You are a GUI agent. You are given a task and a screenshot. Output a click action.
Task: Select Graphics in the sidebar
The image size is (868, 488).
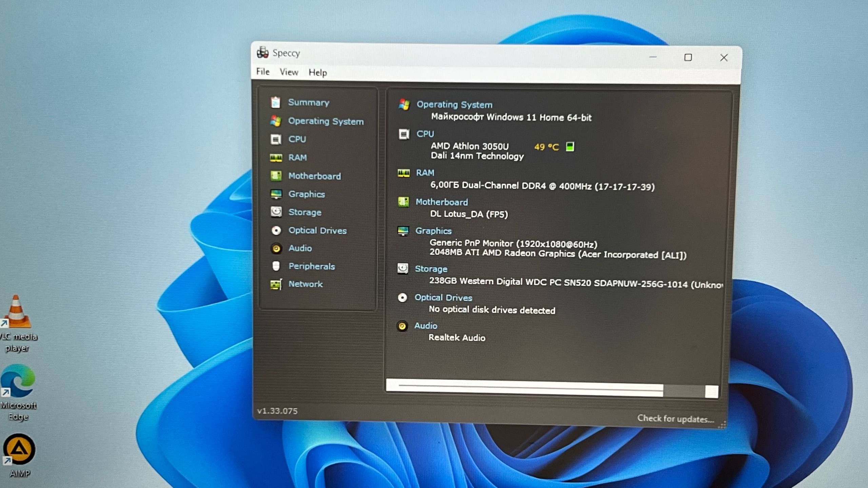click(307, 194)
